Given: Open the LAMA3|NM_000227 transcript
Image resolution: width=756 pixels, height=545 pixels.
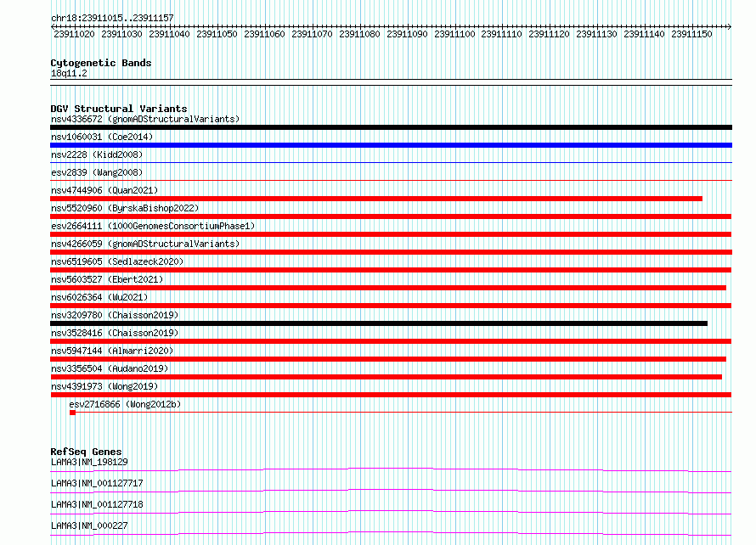Looking at the screenshot, I should pyautogui.click(x=89, y=525).
